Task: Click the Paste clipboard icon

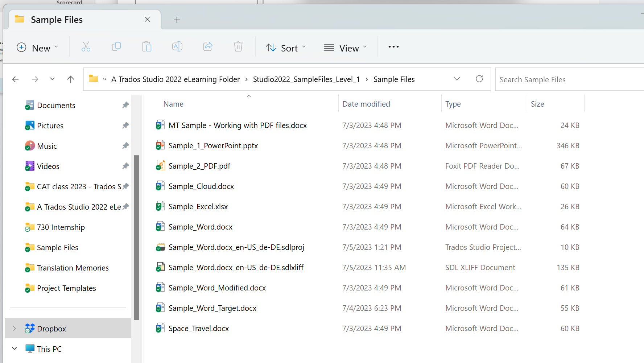Action: click(147, 47)
